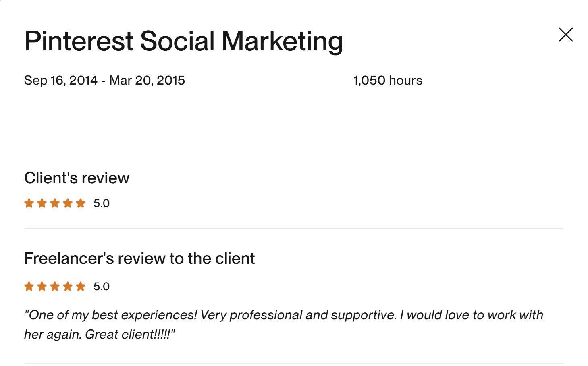The height and width of the screenshot is (366, 588).
Task: Click the fifth star in Freelancer's review
Action: (81, 287)
